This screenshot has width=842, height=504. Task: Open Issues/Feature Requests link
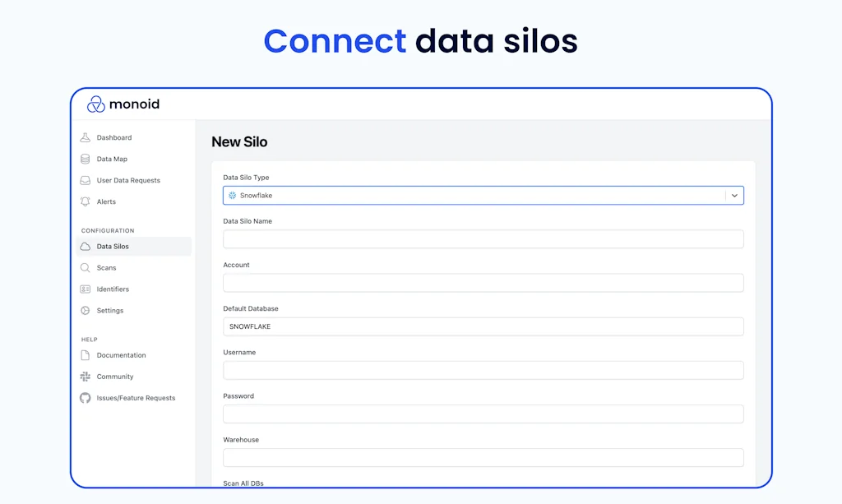(136, 398)
